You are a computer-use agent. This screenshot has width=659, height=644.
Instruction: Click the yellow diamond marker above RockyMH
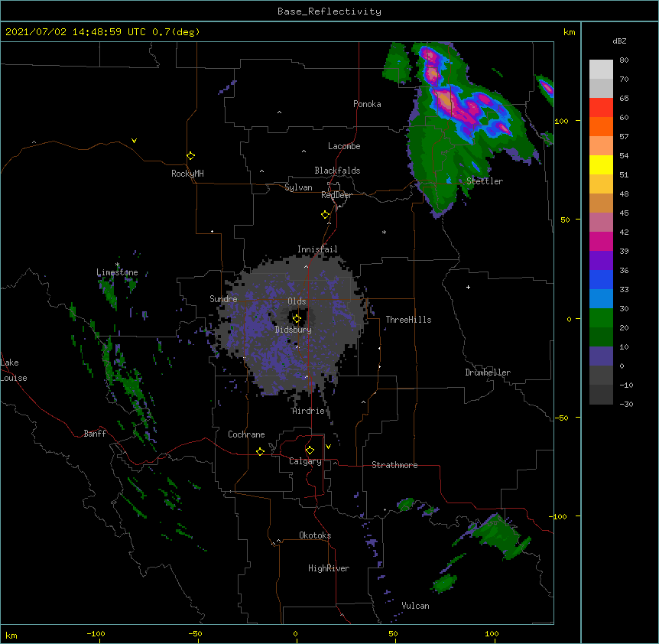click(x=191, y=156)
